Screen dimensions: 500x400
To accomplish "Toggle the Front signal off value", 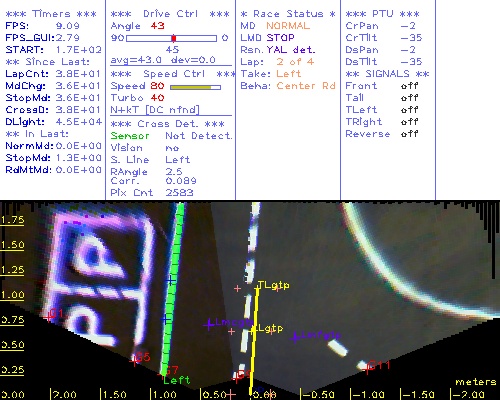I will [x=409, y=86].
